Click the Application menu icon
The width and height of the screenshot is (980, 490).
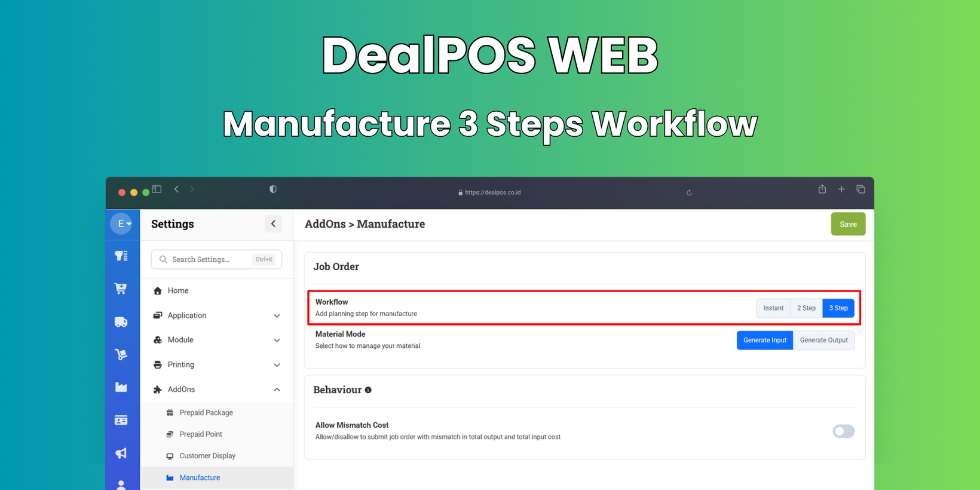(x=158, y=316)
